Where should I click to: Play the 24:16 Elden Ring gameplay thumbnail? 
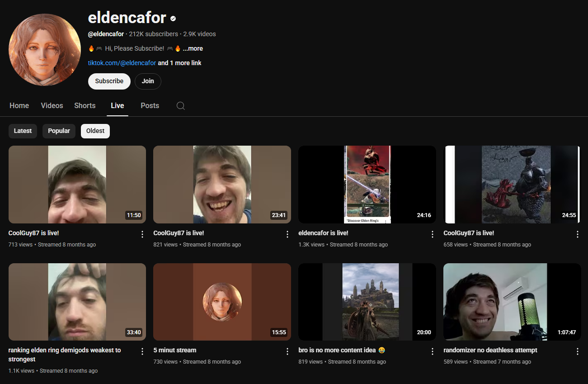pyautogui.click(x=367, y=185)
